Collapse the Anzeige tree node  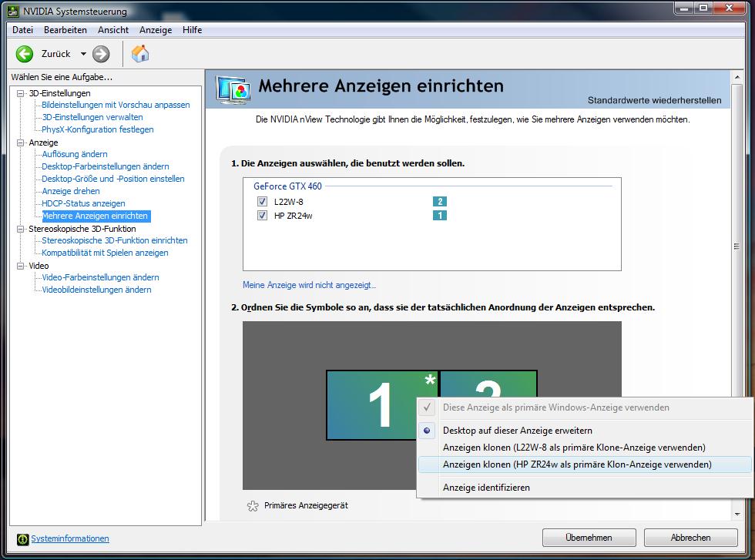point(20,143)
